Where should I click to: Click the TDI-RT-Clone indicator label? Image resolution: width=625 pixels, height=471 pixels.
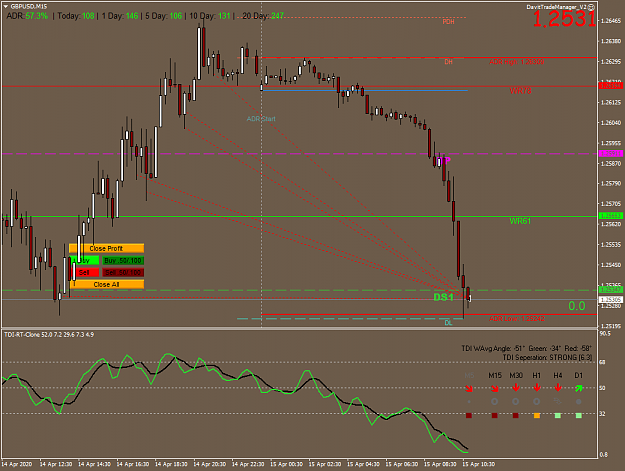click(49, 335)
